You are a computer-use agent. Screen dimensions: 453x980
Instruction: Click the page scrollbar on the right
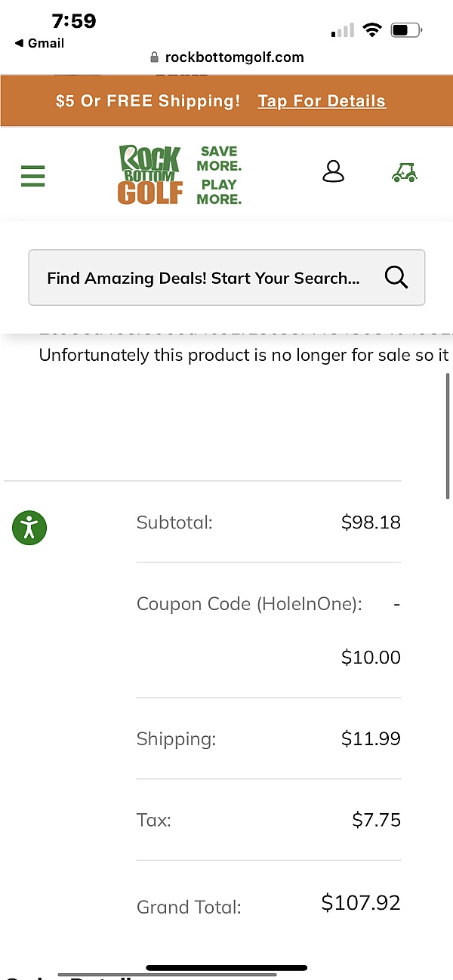pyautogui.click(x=448, y=435)
